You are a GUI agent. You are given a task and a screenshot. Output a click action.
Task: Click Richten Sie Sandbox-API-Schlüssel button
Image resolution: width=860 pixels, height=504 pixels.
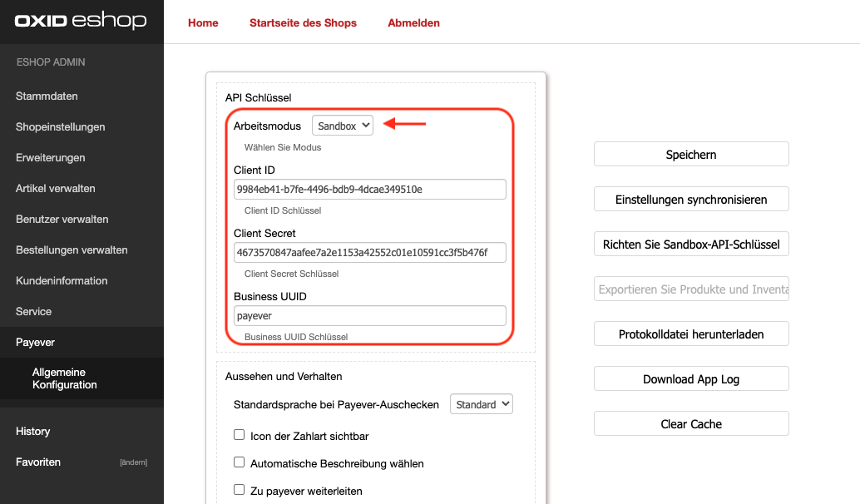pos(691,244)
